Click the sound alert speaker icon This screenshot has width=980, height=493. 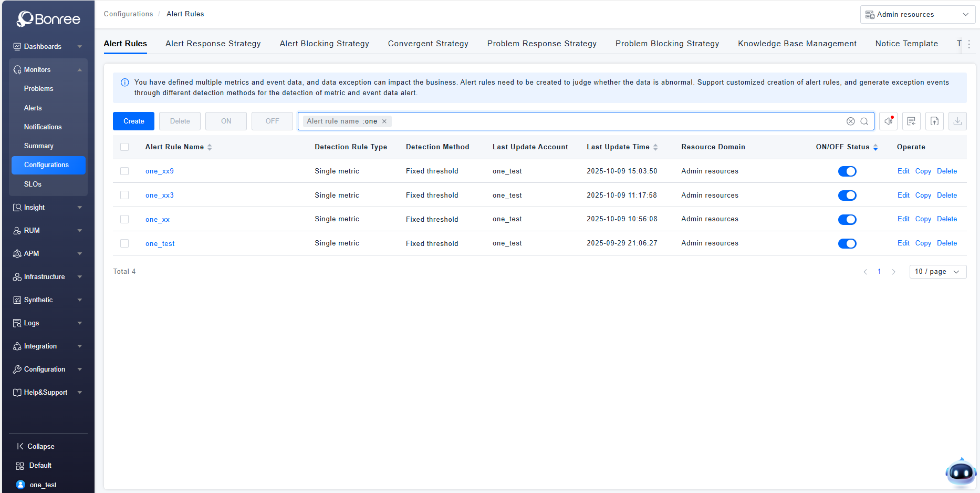888,121
